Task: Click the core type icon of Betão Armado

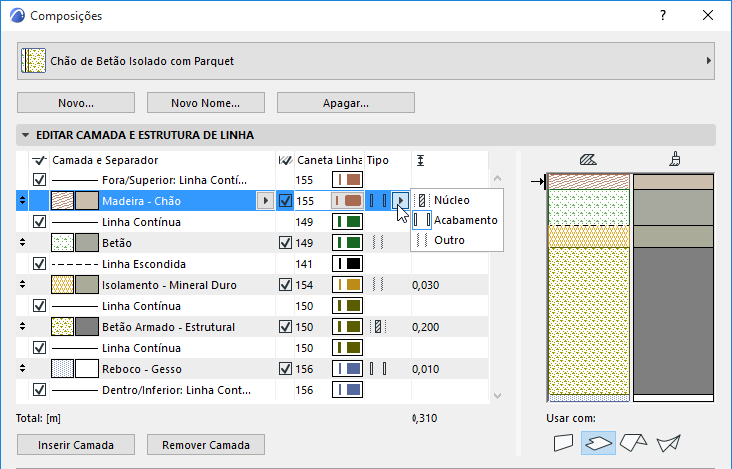Action: (x=378, y=327)
